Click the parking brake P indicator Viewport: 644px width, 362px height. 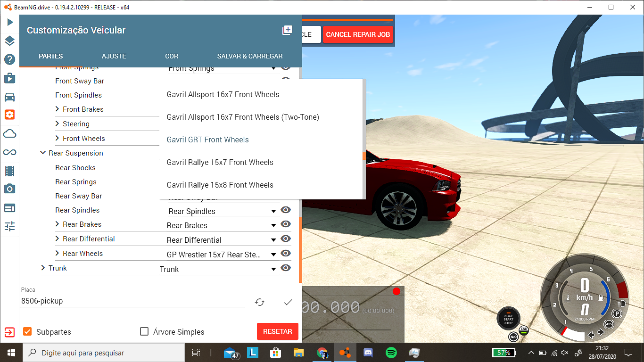(616, 313)
